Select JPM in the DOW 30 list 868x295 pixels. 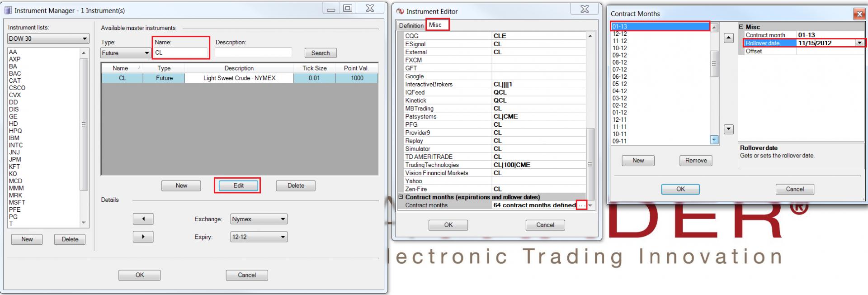click(15, 159)
